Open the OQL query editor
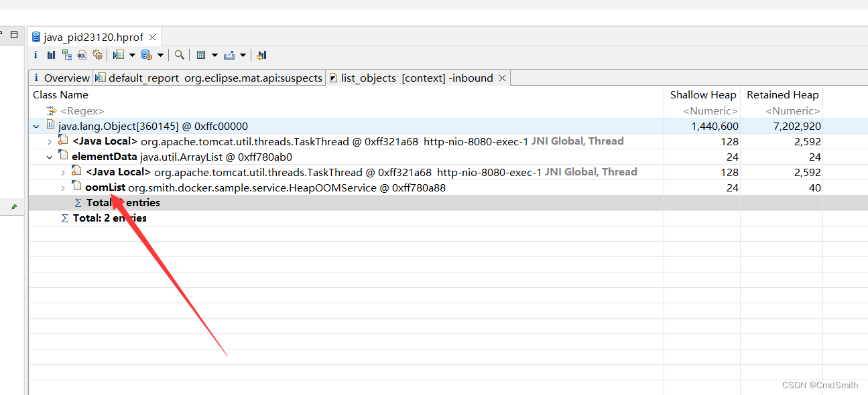 coord(82,55)
